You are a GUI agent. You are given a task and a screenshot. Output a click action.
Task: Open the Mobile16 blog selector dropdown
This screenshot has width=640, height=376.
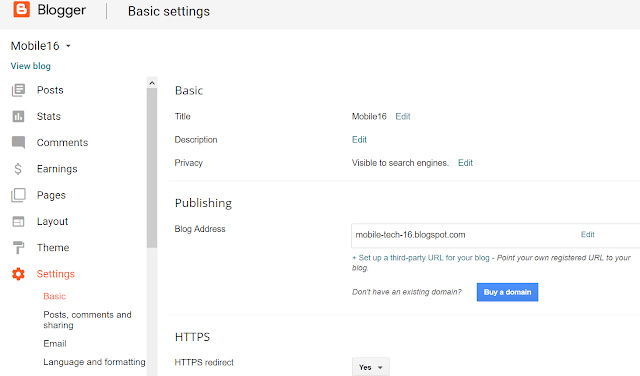(x=41, y=46)
